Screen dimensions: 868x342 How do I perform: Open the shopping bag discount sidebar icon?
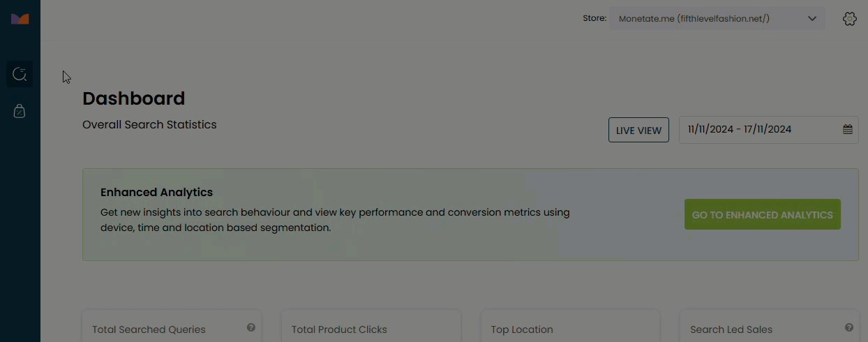click(20, 111)
